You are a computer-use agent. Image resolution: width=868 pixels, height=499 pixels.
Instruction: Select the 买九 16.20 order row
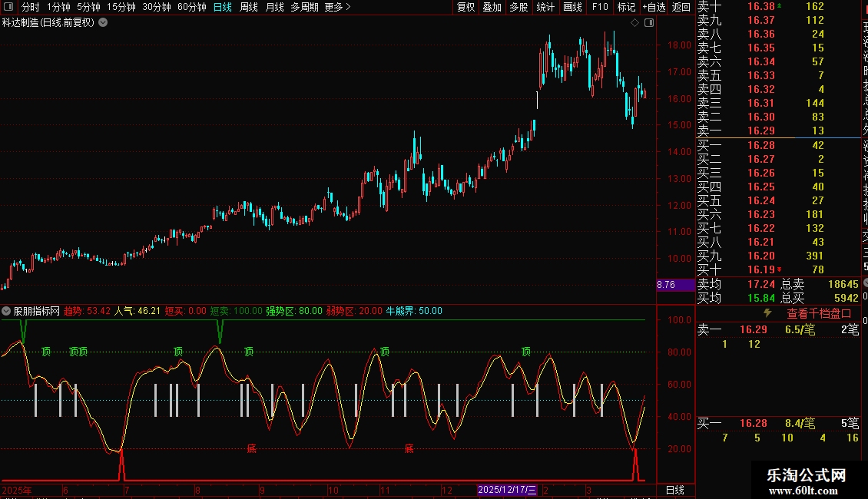(x=778, y=256)
